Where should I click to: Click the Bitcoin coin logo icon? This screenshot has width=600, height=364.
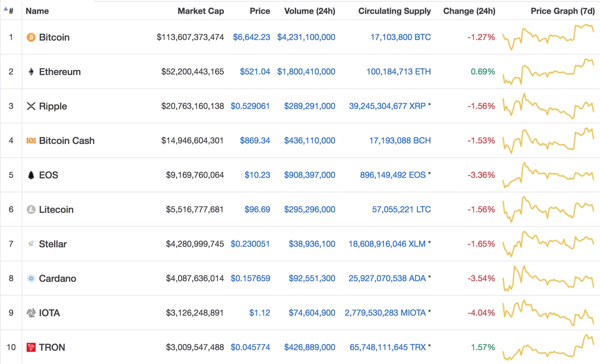31,37
